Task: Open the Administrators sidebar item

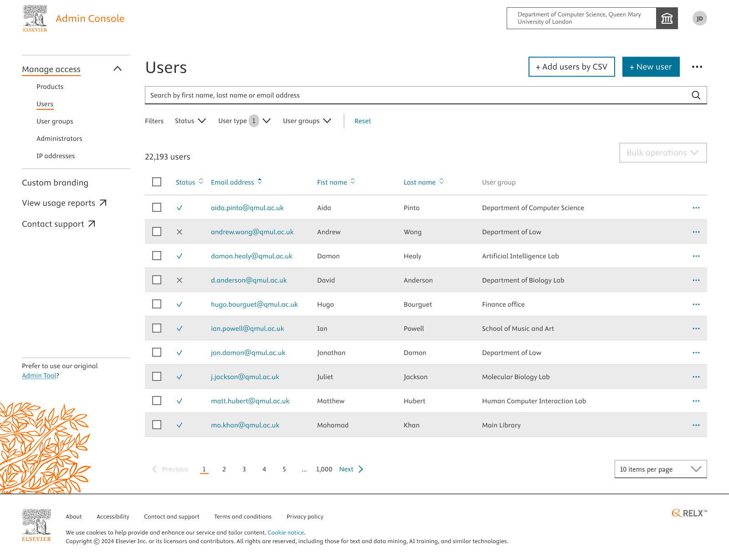Action: tap(59, 139)
